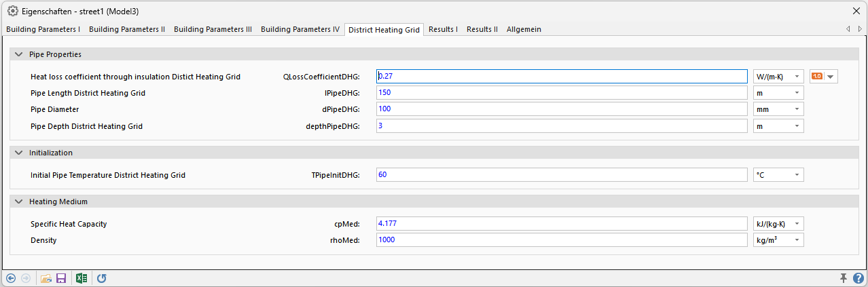
Task: Click the 'Pipe Diameter' label text
Action: [55, 109]
